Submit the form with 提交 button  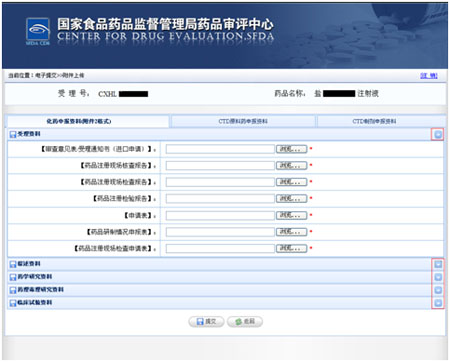(x=206, y=321)
